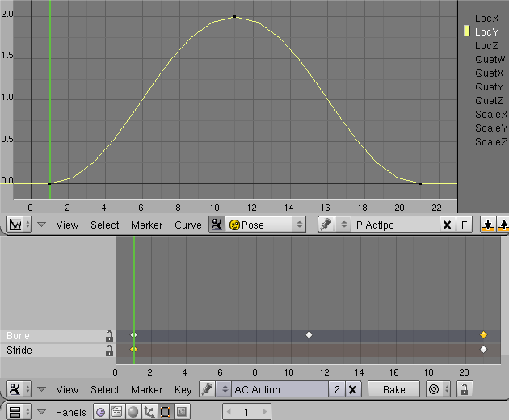Toggle the Bone channel lock icon
The width and height of the screenshot is (509, 420).
click(109, 336)
